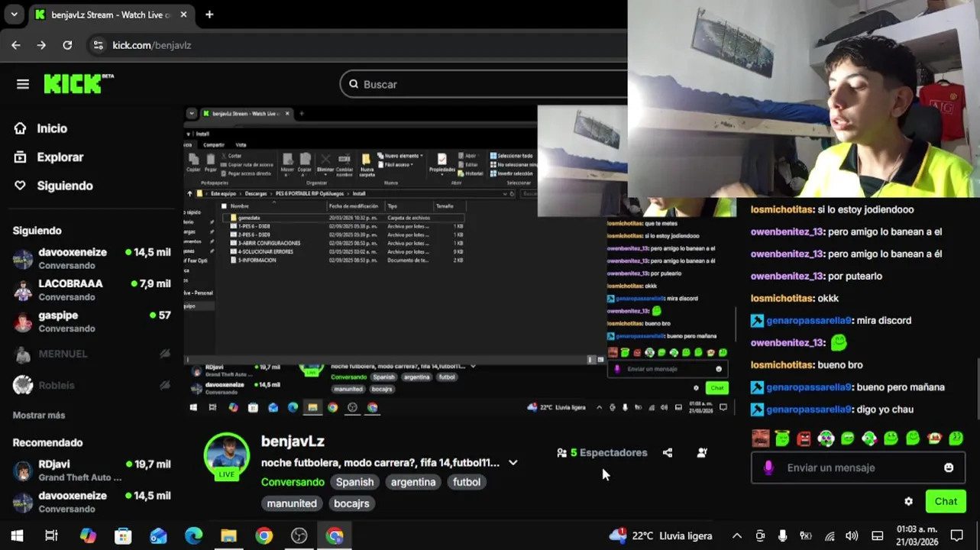Show hidden system tray icons
980x550 pixels.
coord(736,536)
